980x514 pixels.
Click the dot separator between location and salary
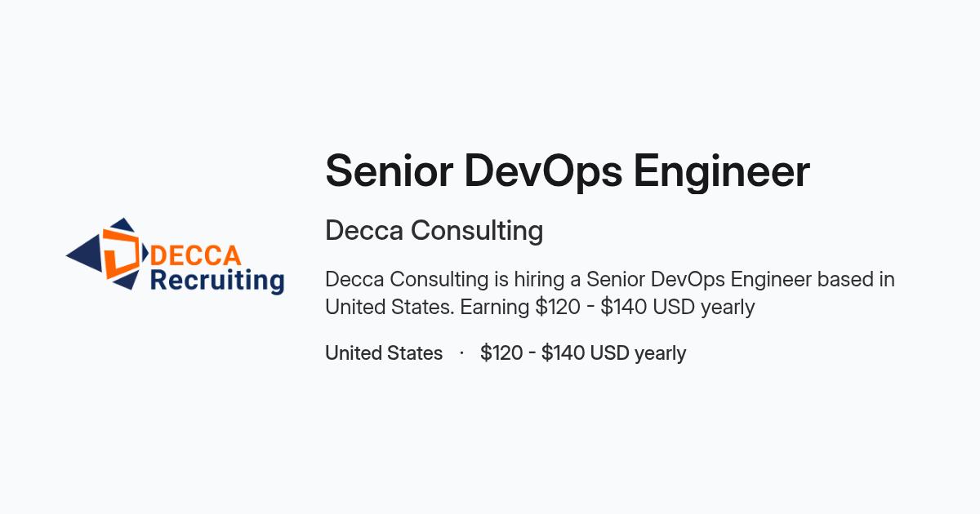point(461,353)
